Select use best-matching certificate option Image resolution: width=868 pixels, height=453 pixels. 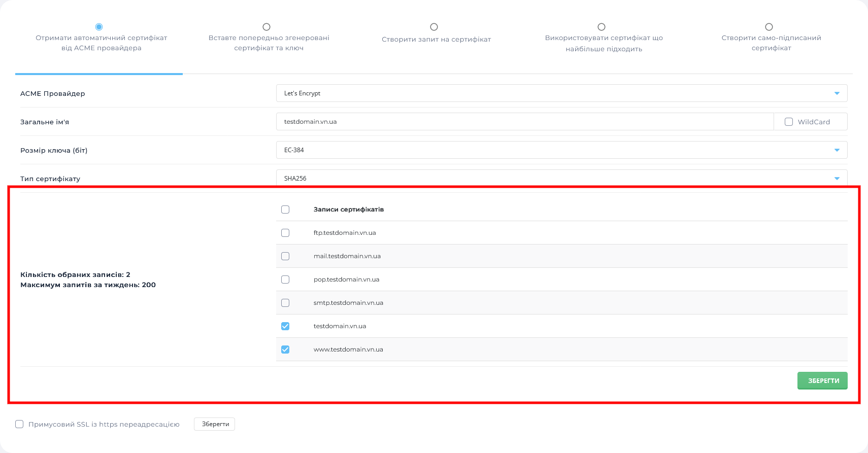pyautogui.click(x=602, y=27)
